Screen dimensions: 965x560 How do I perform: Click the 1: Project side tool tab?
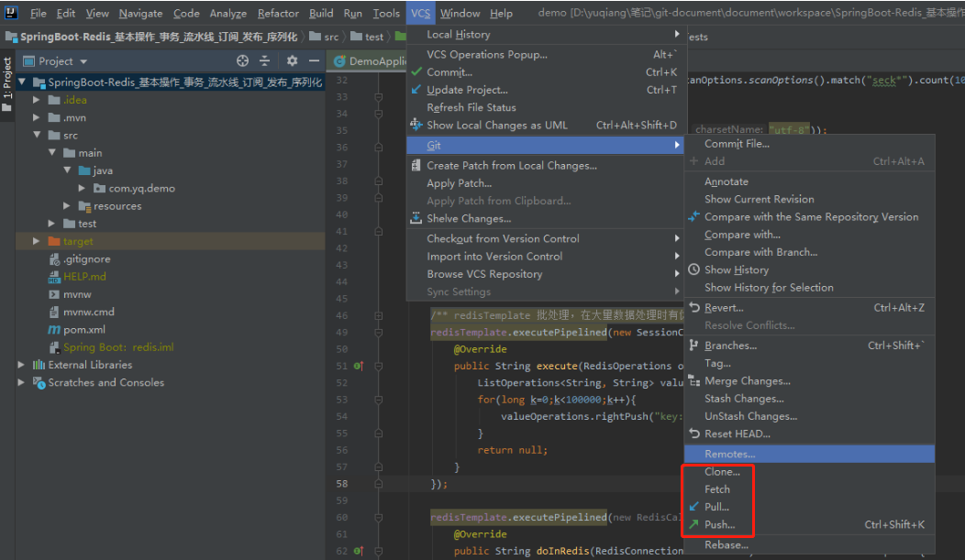pos(7,84)
